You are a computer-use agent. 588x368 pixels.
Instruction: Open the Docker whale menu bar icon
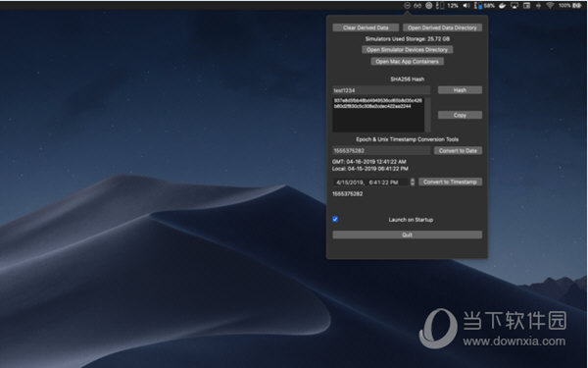pyautogui.click(x=503, y=5)
